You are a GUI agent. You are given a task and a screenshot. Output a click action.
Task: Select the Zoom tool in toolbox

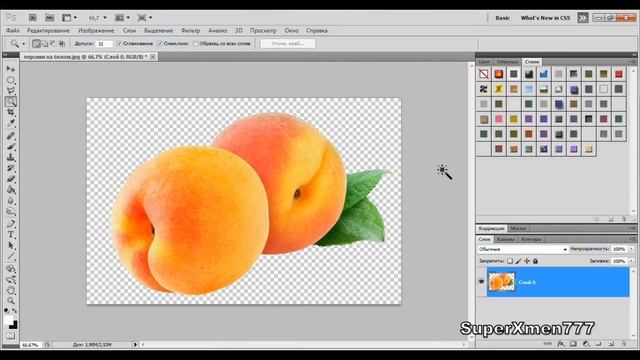(11, 301)
